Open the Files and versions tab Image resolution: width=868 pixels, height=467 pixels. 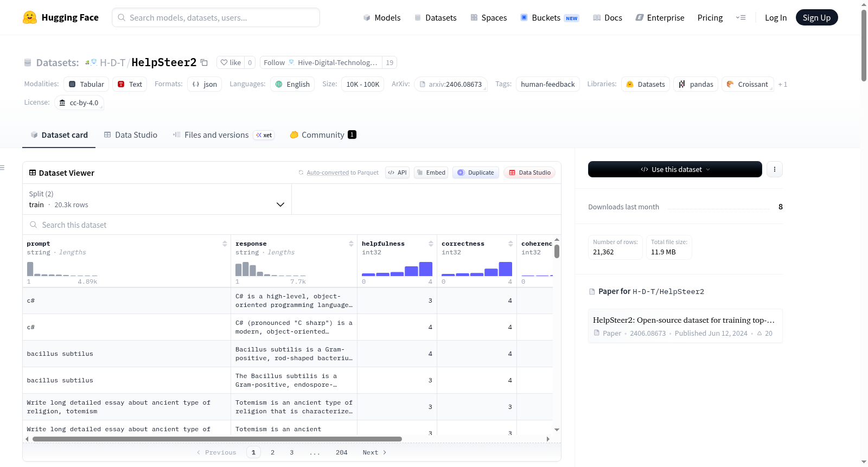(223, 135)
